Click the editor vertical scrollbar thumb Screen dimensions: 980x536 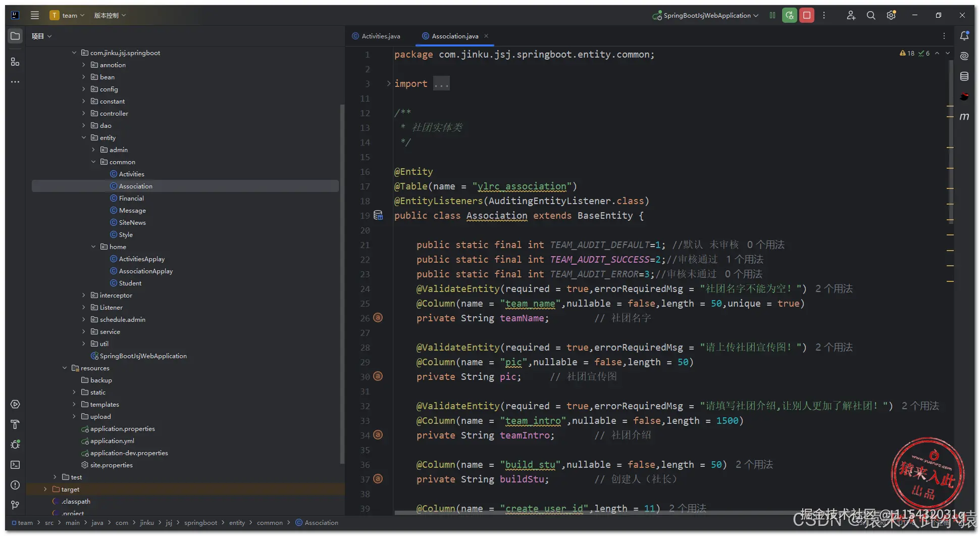951,141
